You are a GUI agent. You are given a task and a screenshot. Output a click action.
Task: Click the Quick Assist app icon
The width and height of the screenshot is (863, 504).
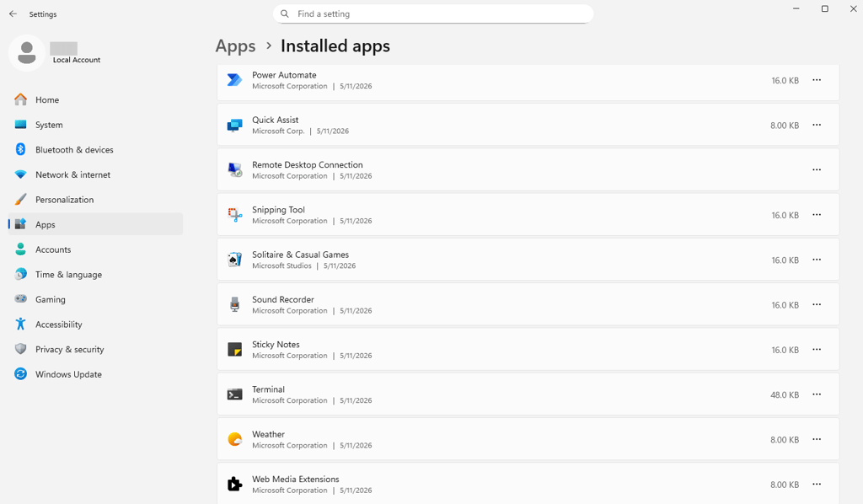tap(235, 126)
